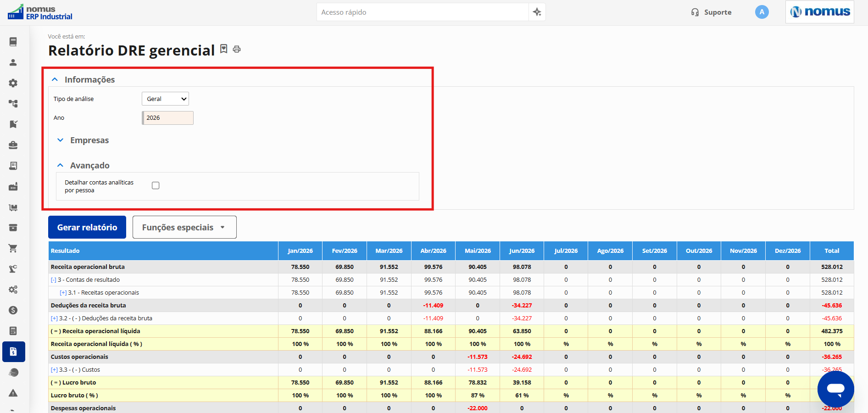
Task: Click the Jan/2026 column header
Action: 300,251
